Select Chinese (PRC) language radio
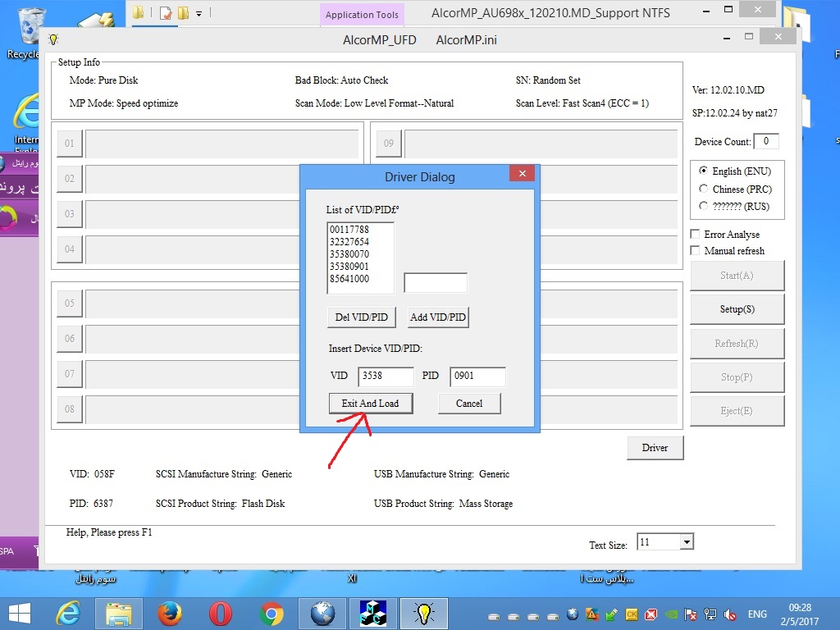840x630 pixels. [x=703, y=189]
